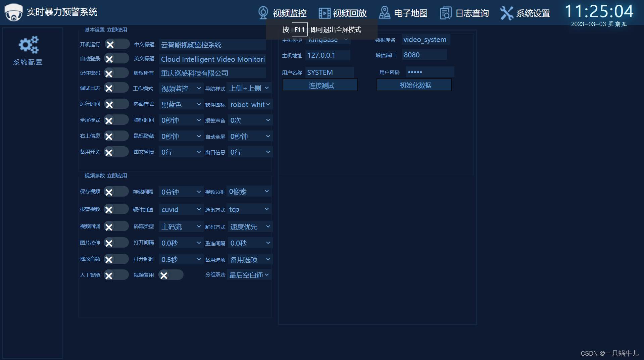
Task: Enable the 开机运行 toggle
Action: [116, 44]
